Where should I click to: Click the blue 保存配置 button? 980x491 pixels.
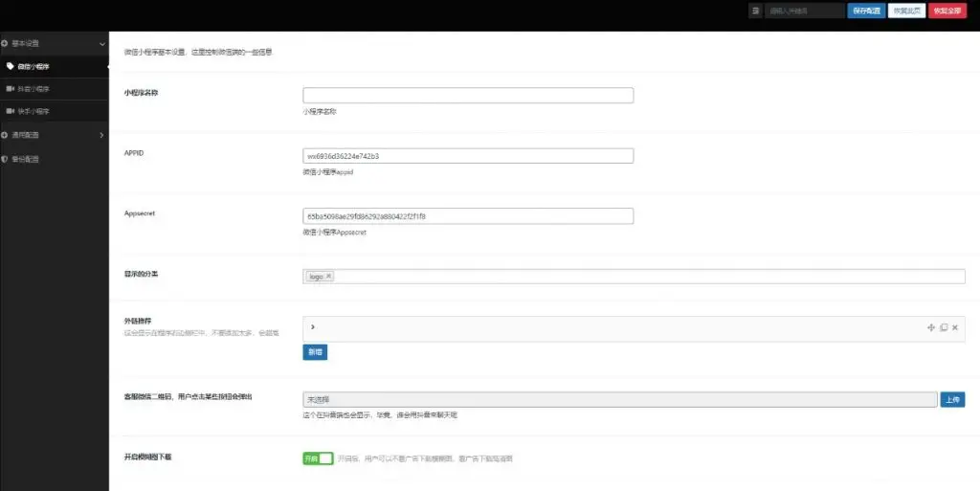(865, 11)
